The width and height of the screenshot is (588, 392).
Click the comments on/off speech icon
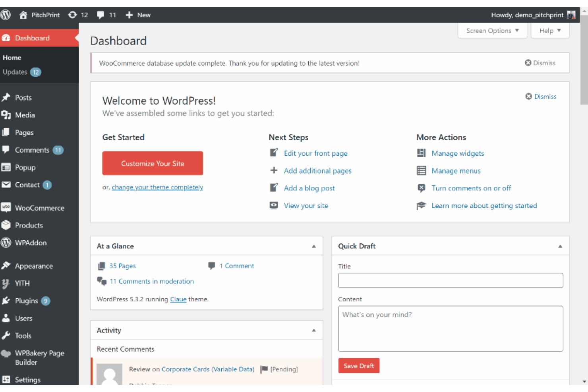421,188
